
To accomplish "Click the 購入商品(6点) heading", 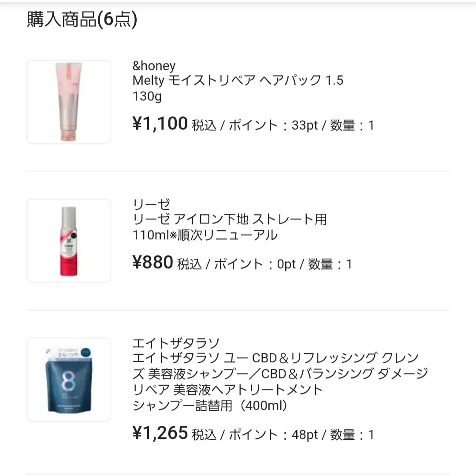I will 82,18.
